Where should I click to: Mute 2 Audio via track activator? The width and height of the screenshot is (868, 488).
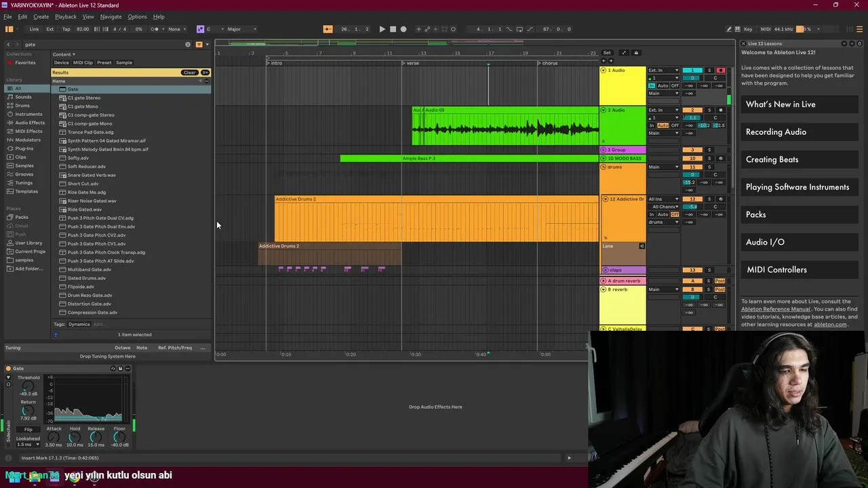point(692,110)
